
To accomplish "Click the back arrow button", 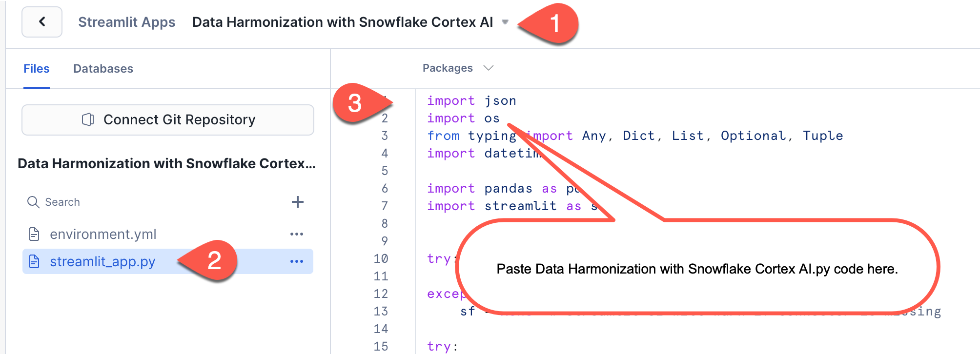I will [42, 22].
